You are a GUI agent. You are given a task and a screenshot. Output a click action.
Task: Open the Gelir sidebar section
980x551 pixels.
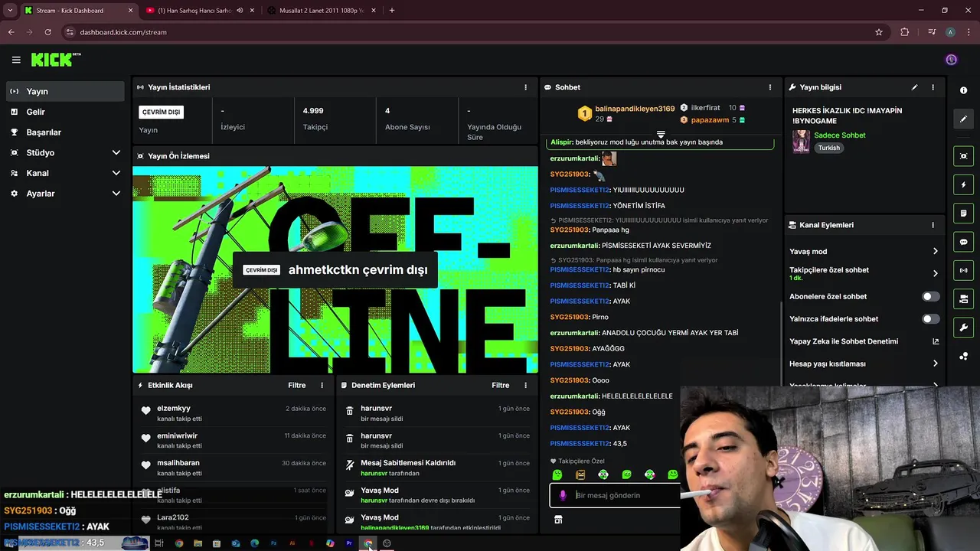pos(65,112)
